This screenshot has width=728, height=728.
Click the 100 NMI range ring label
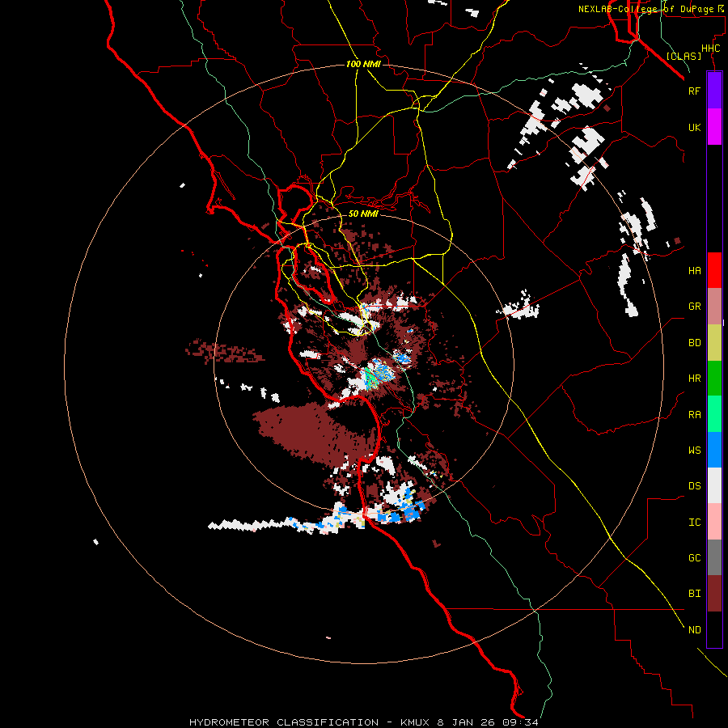pos(363,64)
